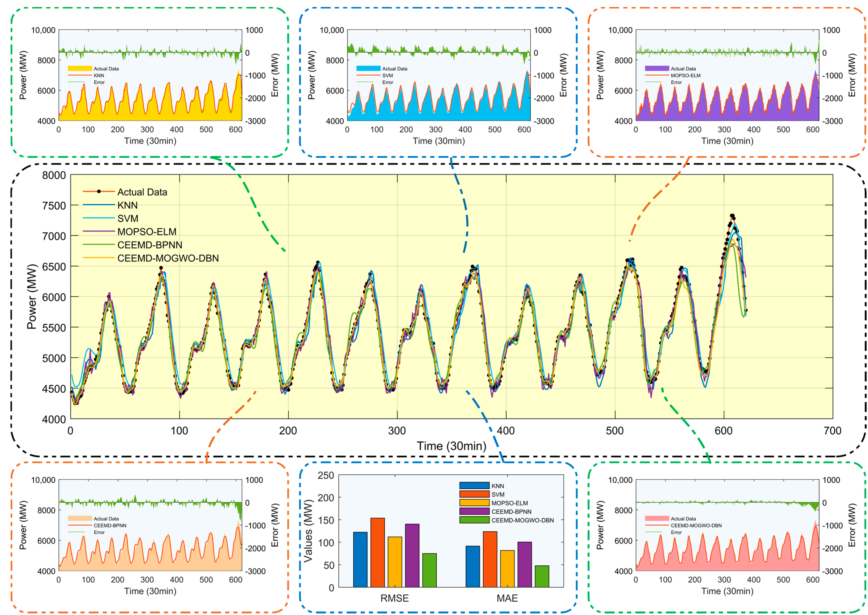The width and height of the screenshot is (868, 615).
Task: Select the blue KNN swatch in bar chart legend
Action: (474, 486)
